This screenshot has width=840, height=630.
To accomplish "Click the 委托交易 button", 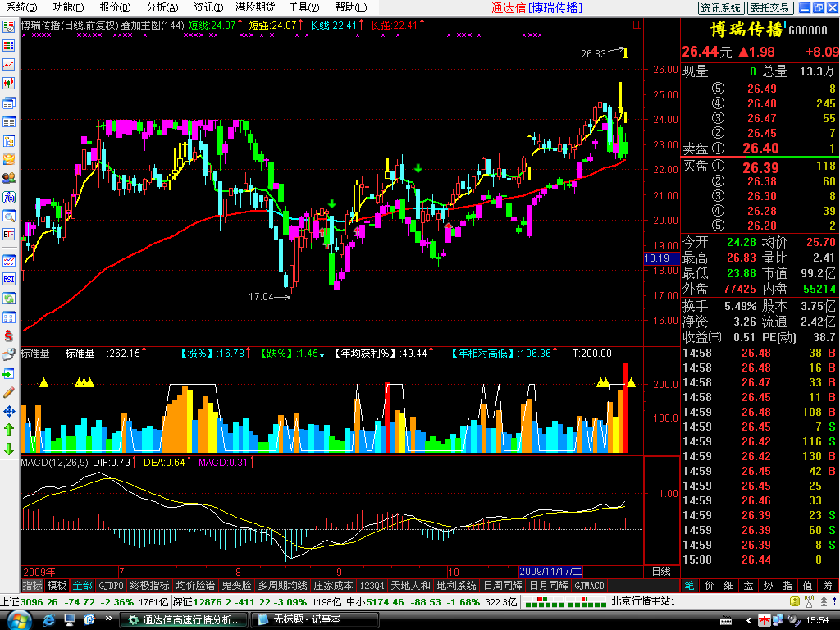I will pyautogui.click(x=769, y=7).
